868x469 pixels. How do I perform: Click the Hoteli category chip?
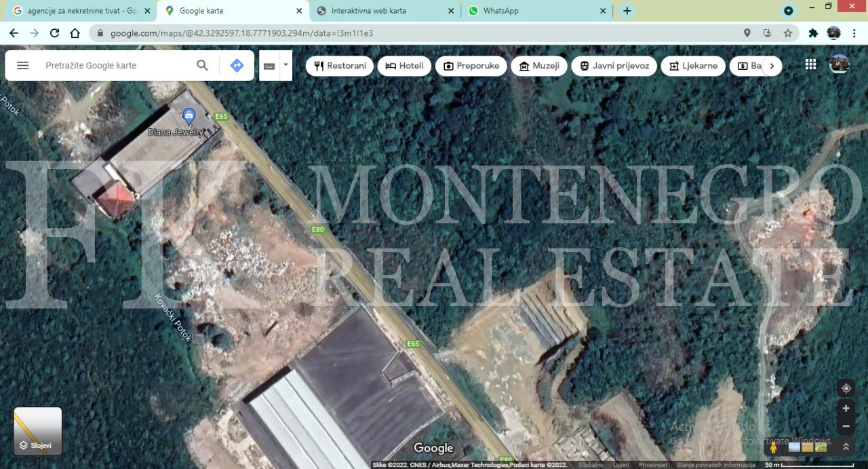(404, 66)
